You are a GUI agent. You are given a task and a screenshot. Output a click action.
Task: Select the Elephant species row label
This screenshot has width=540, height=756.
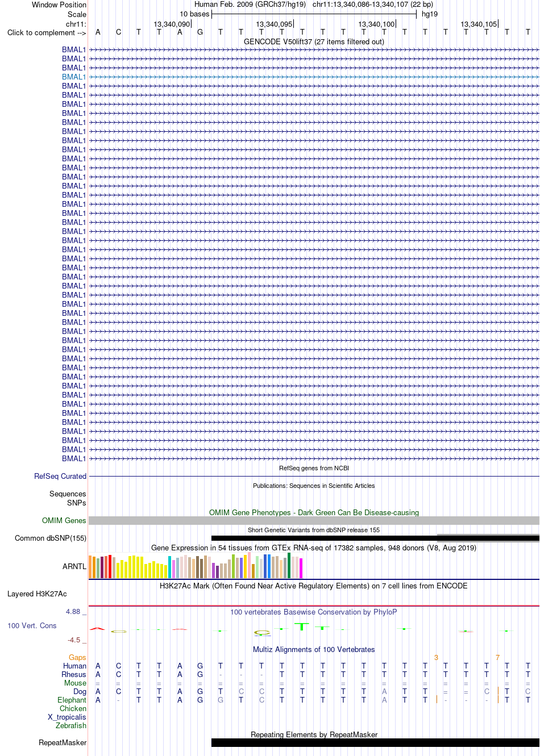point(72,700)
